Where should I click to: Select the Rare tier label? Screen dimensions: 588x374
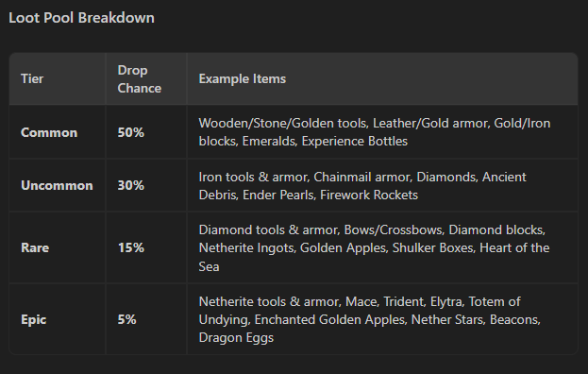point(35,247)
